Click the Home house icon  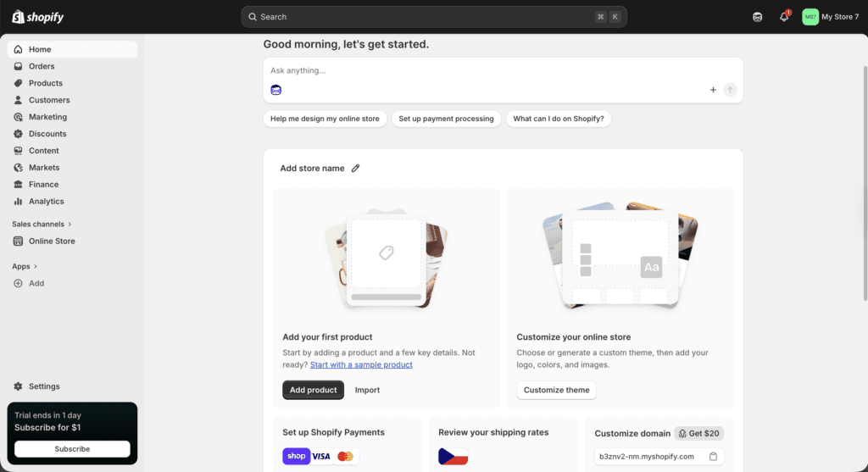tap(19, 49)
